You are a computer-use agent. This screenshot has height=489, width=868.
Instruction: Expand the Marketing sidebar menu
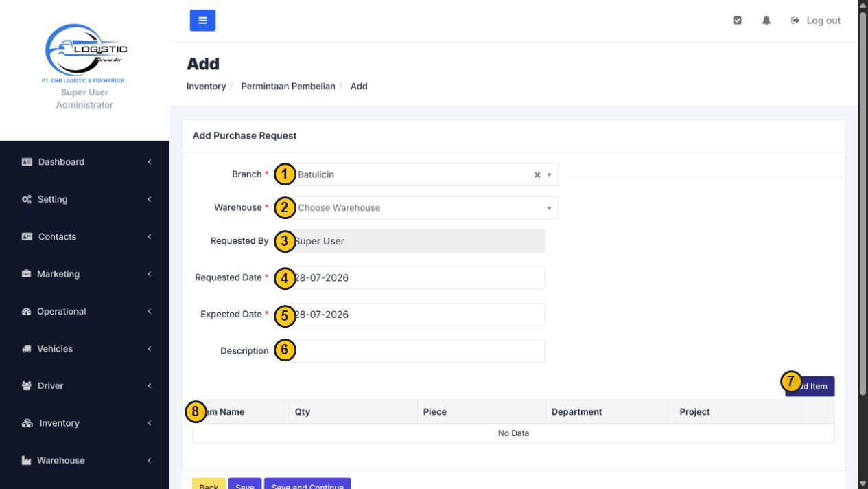tap(84, 274)
